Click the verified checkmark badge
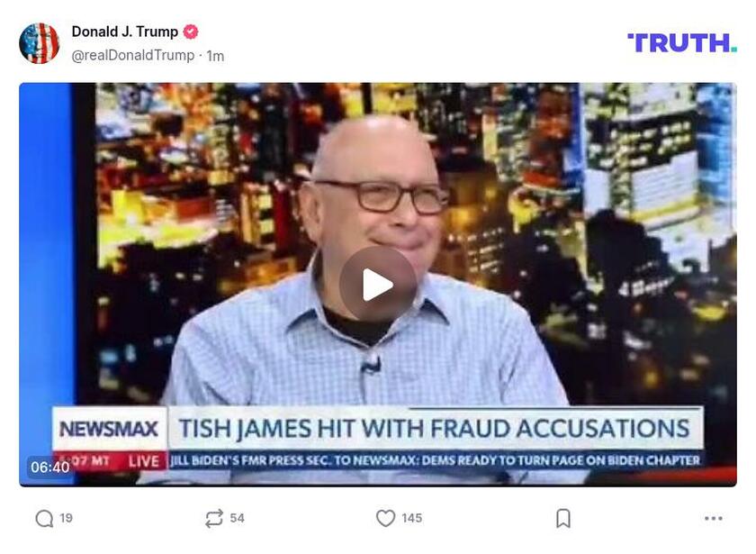The width and height of the screenshot is (756, 554). (191, 32)
